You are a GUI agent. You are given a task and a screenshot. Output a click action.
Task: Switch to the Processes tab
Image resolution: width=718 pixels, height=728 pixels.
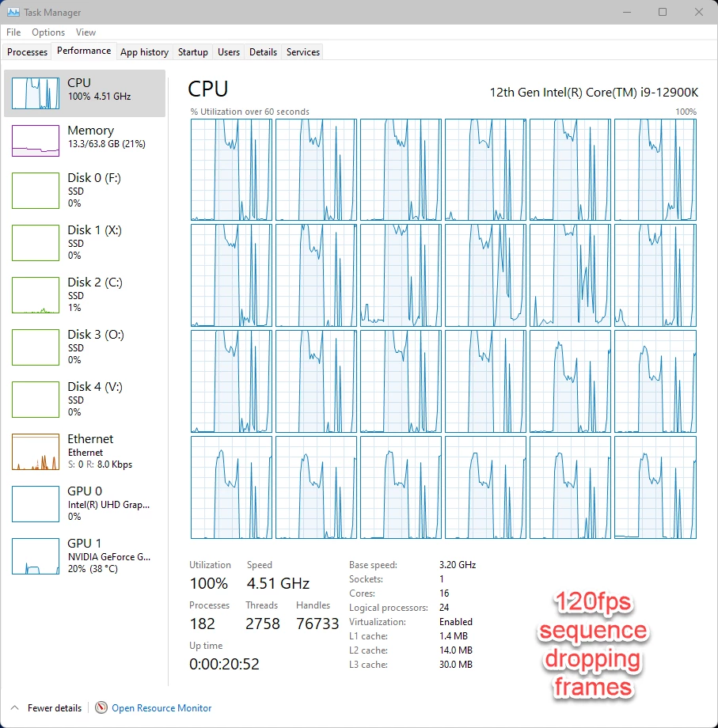[x=28, y=52]
